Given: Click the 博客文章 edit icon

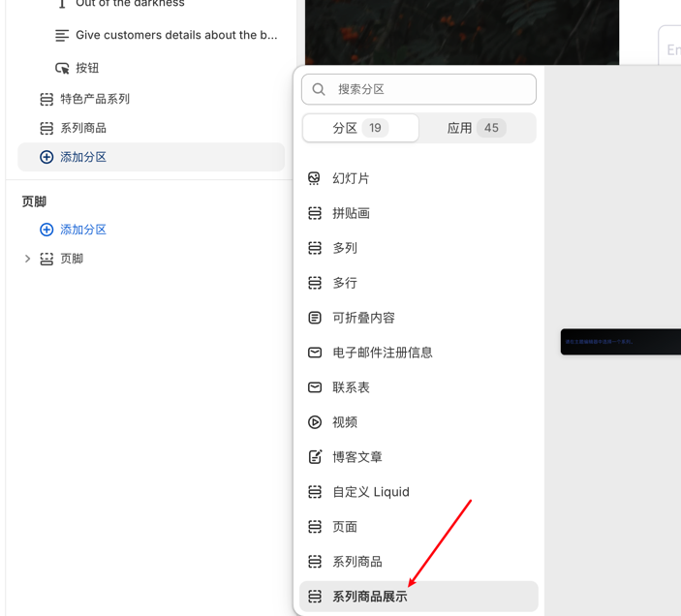Looking at the screenshot, I should (x=315, y=457).
